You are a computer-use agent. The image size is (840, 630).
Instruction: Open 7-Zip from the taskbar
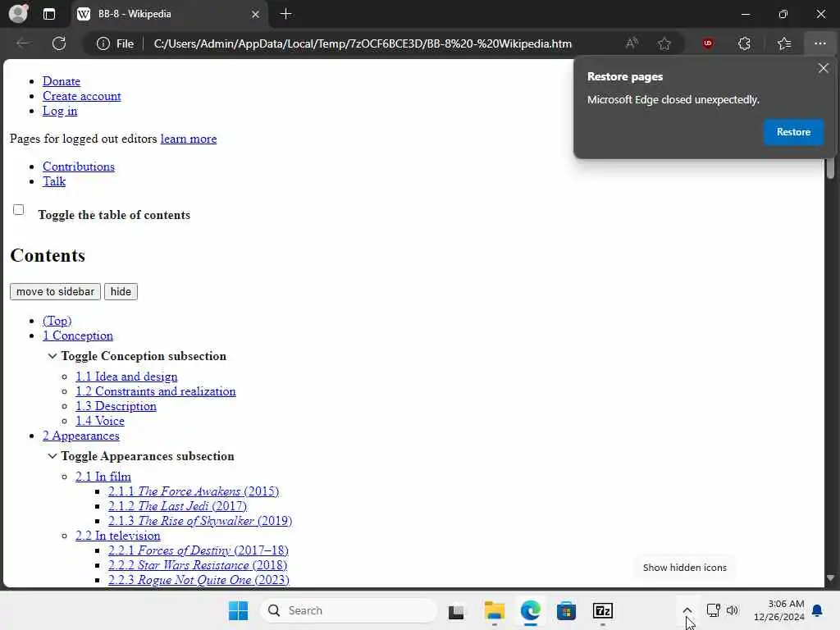click(x=603, y=611)
